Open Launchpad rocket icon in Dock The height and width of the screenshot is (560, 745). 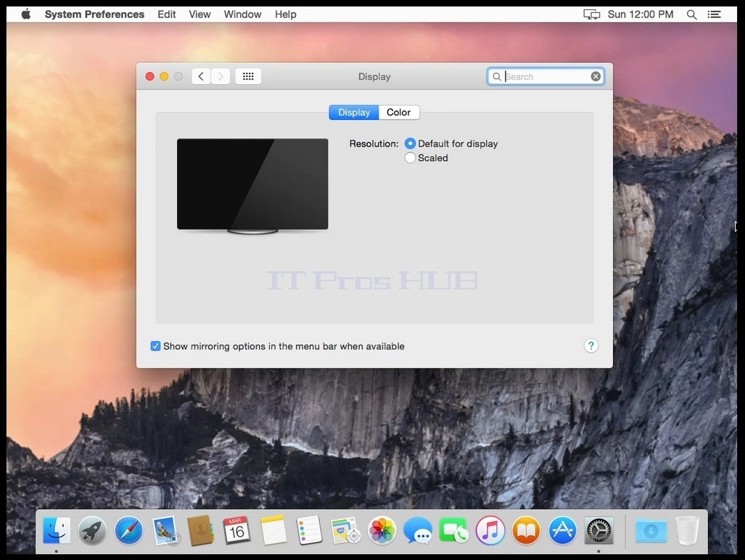coord(92,530)
